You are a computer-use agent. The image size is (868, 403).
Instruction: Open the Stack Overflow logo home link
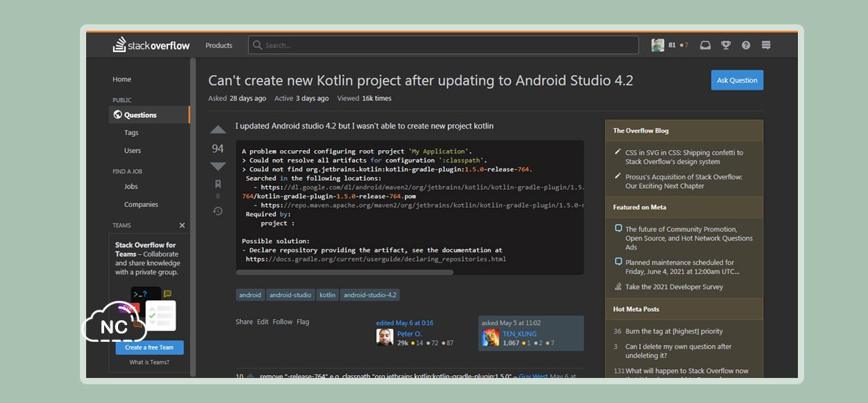pos(151,45)
